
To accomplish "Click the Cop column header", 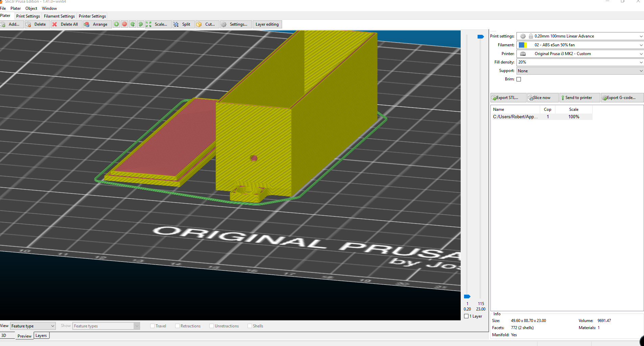I will click(548, 109).
